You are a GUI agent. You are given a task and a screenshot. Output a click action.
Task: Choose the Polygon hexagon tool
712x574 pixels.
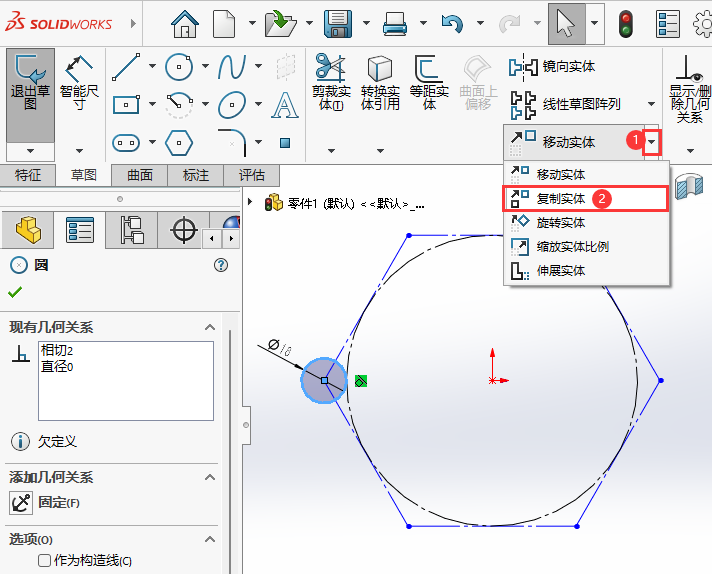click(179, 143)
